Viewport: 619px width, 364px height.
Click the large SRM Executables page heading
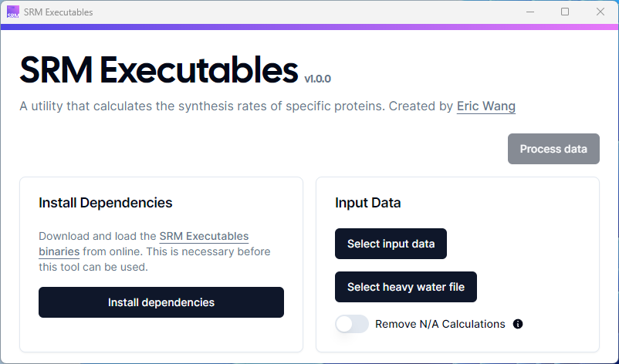pos(158,71)
